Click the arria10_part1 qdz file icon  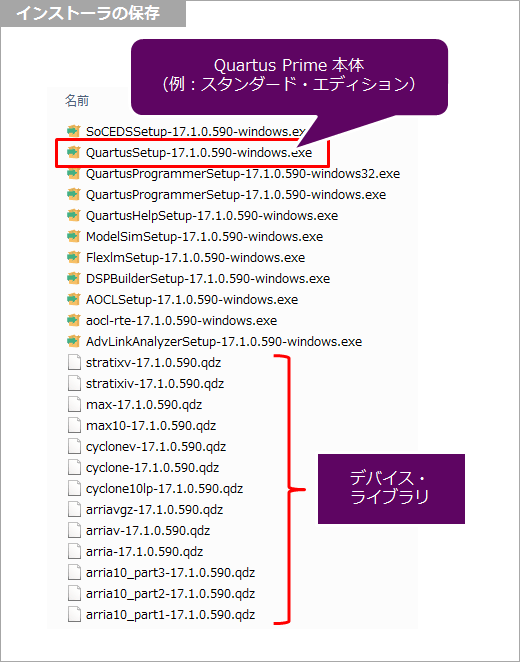pyautogui.click(x=74, y=614)
